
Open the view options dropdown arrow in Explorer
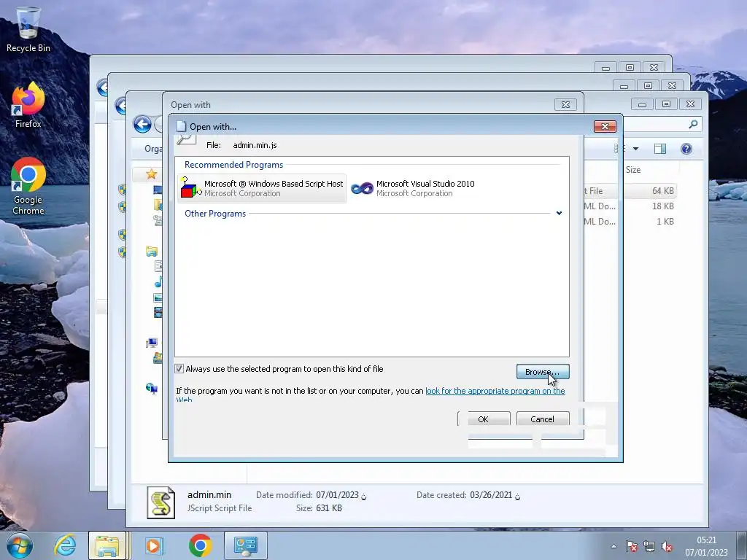635,149
